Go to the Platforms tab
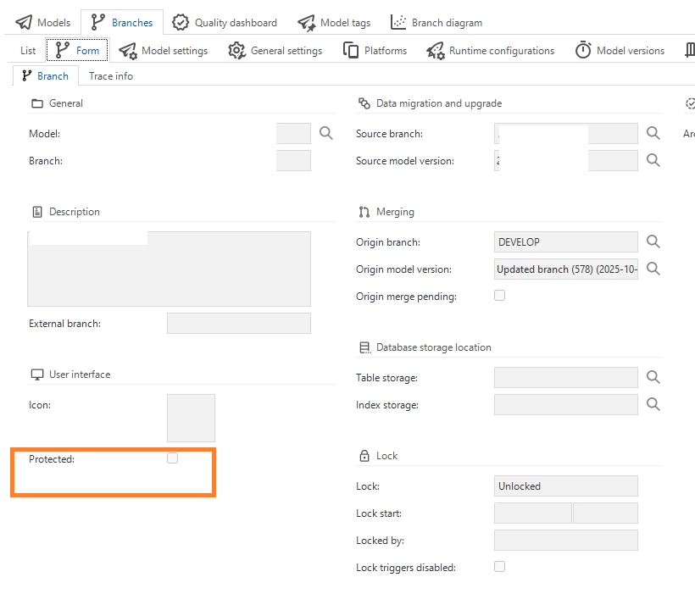Screen dimensions: 695x616 pos(375,51)
